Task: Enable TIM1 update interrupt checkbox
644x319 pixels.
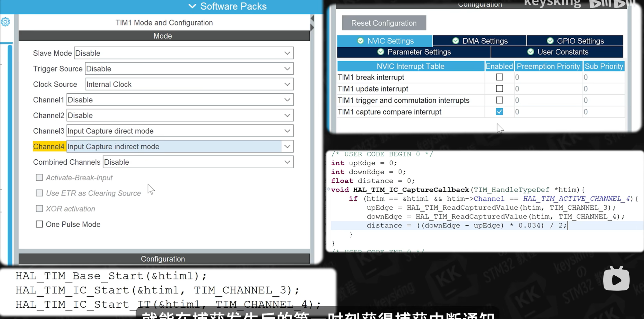Action: (499, 89)
